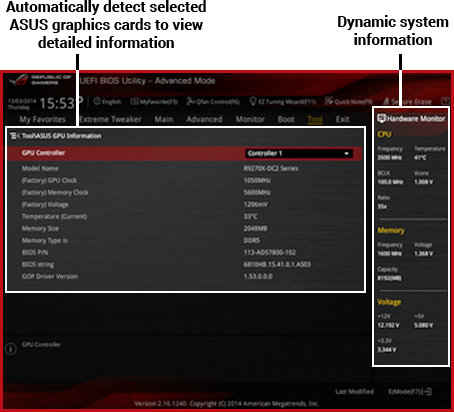The width and height of the screenshot is (454, 412).
Task: Switch to Extreme Tweaker tab
Action: point(110,119)
